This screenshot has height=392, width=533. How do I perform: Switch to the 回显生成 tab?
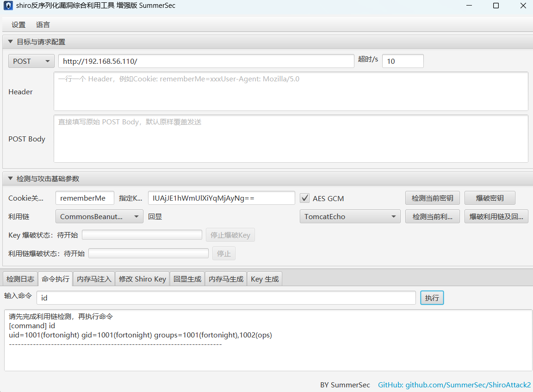[187, 279]
